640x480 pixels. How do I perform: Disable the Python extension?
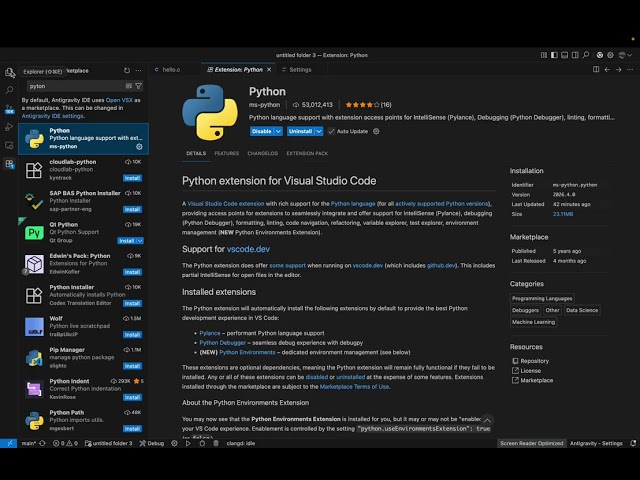(x=262, y=131)
